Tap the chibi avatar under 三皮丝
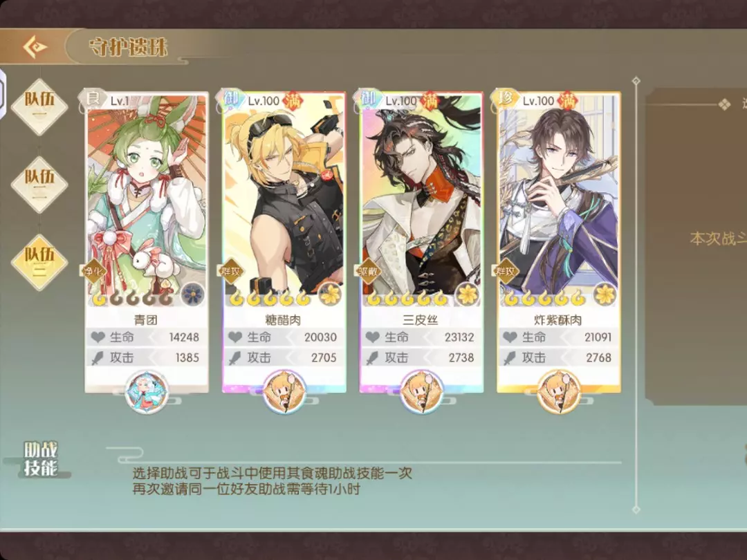This screenshot has width=747, height=560. (421, 391)
